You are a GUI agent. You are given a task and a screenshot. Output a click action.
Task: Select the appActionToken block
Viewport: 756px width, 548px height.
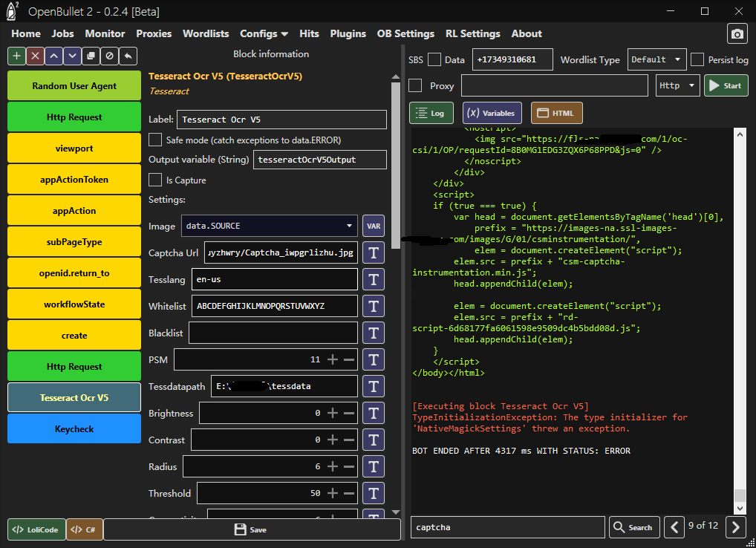74,179
